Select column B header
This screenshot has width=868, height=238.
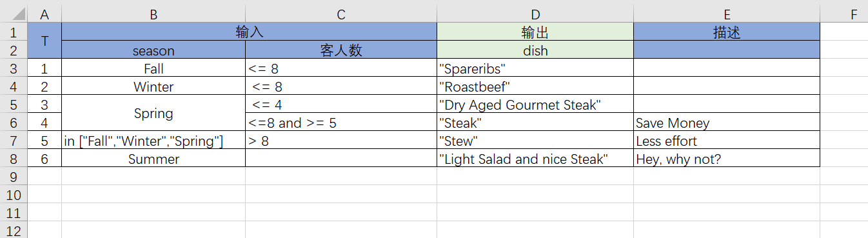153,15
